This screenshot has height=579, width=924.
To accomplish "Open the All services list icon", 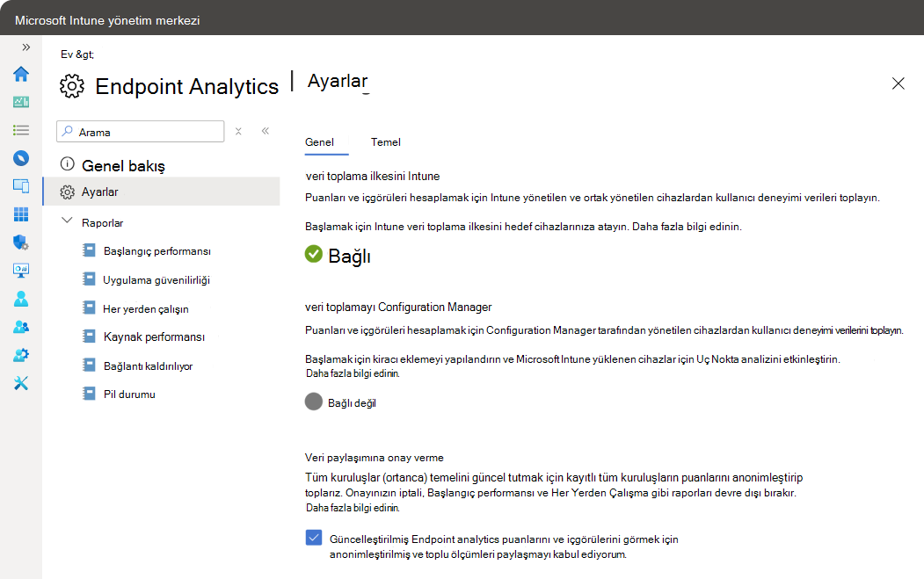I will (x=21, y=130).
